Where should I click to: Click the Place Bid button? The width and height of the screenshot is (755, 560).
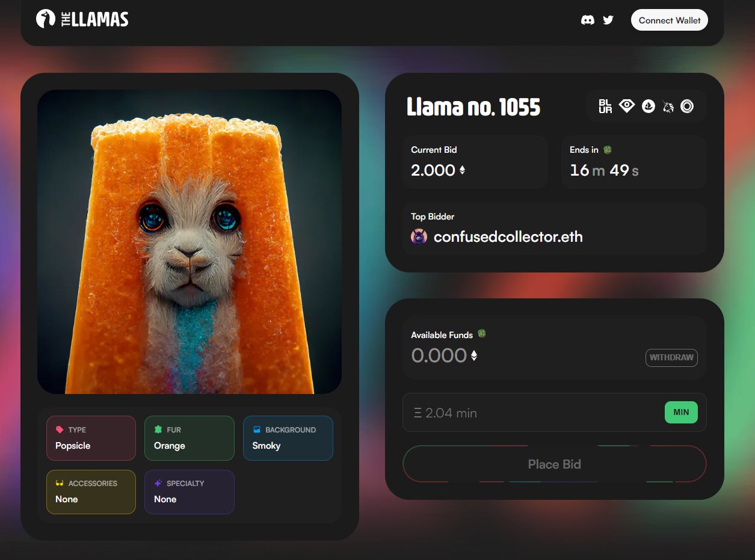tap(554, 464)
